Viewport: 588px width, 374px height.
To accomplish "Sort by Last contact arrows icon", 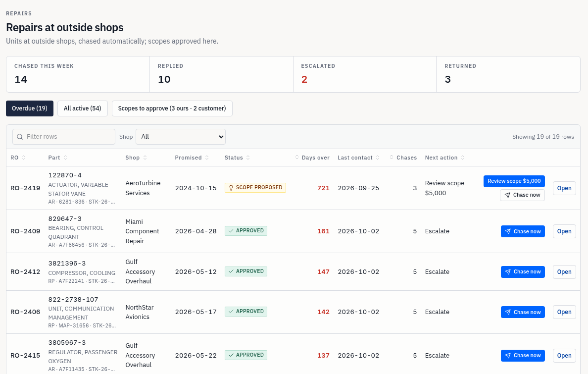I will (x=378, y=158).
